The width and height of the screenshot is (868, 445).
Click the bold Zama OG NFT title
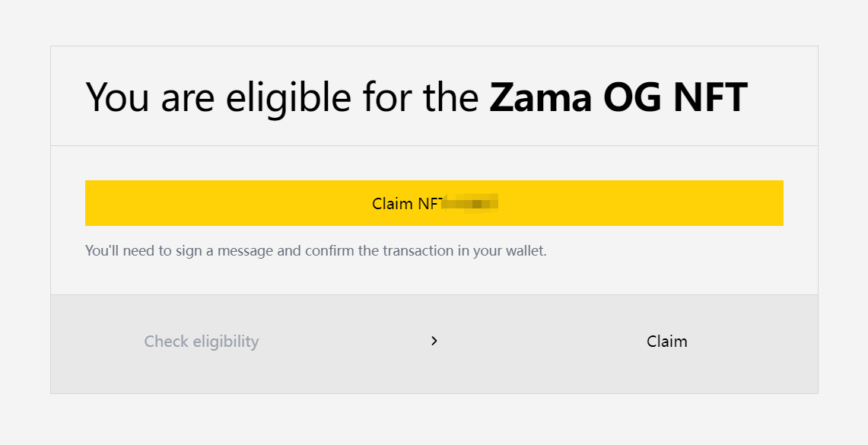tap(618, 97)
